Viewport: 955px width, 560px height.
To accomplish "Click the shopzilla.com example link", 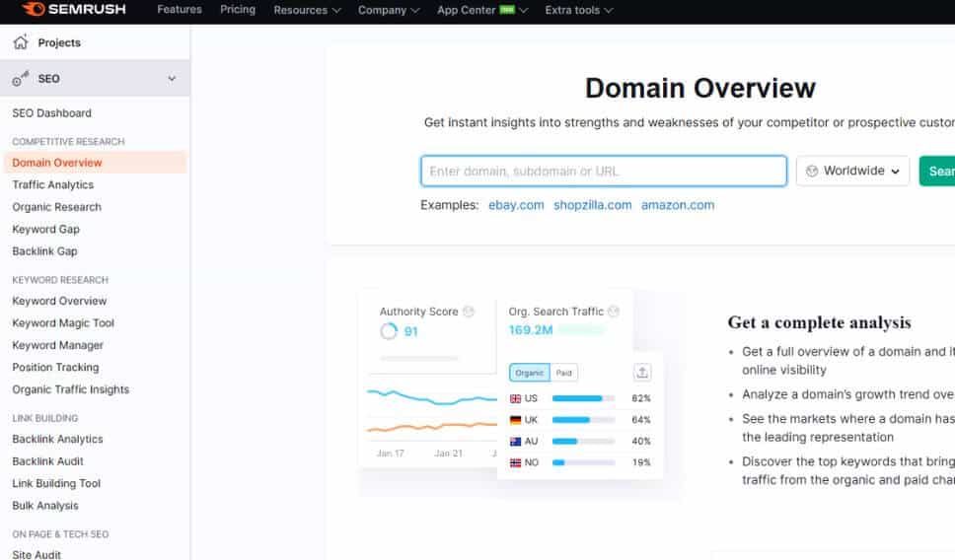I will [592, 205].
